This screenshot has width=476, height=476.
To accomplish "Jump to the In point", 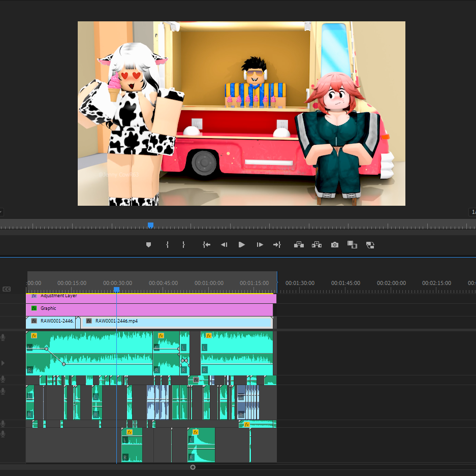I will (206, 245).
